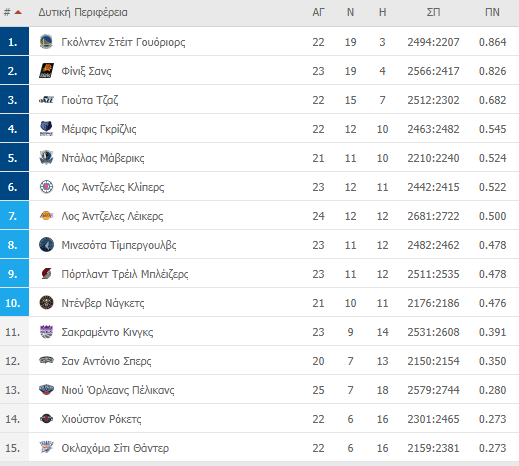The height and width of the screenshot is (466, 519).
Task: Click the Phoenix Suns team logo
Action: [46, 71]
